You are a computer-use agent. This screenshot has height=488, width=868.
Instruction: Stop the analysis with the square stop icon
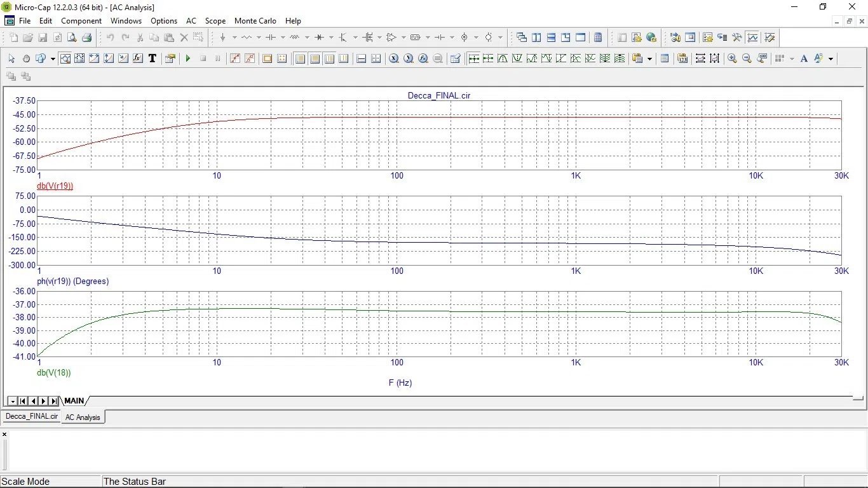(203, 58)
